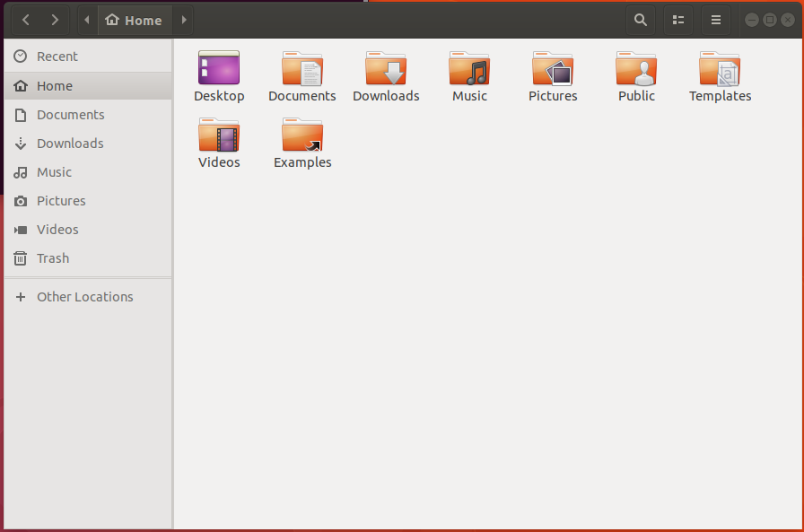The height and width of the screenshot is (532, 804).
Task: Select the Documents folder icon
Action: pyautogui.click(x=302, y=67)
